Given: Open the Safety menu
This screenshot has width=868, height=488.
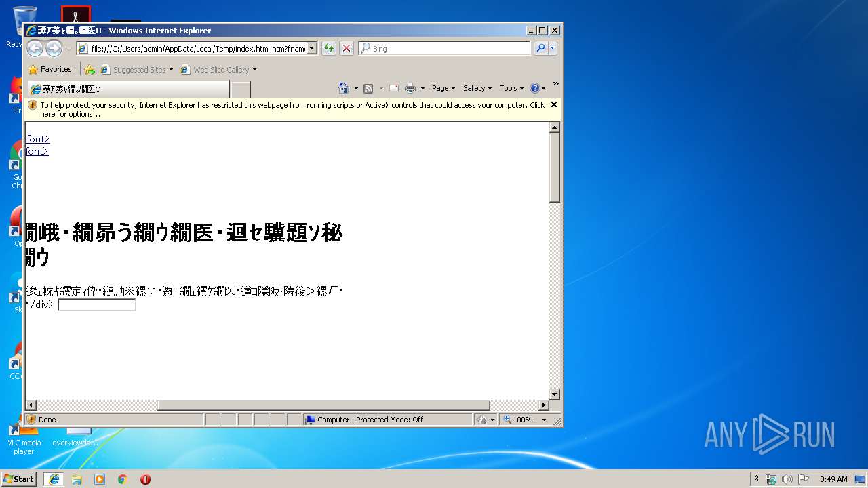Looking at the screenshot, I should point(477,88).
